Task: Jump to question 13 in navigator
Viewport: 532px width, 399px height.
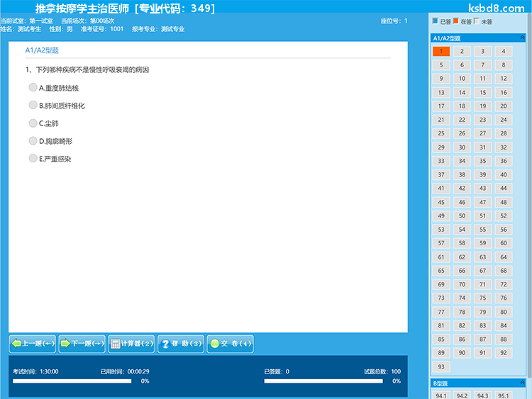Action: tap(441, 92)
